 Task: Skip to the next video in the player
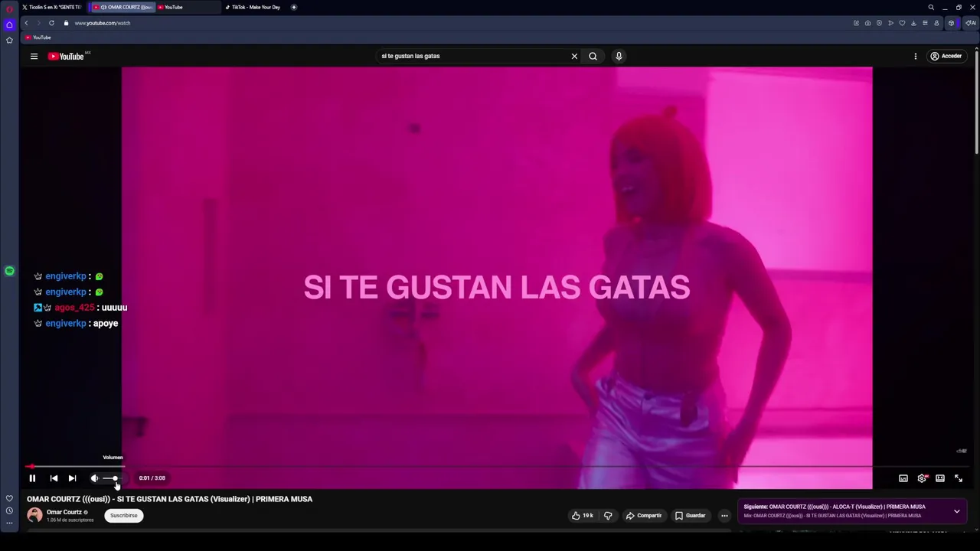click(72, 478)
